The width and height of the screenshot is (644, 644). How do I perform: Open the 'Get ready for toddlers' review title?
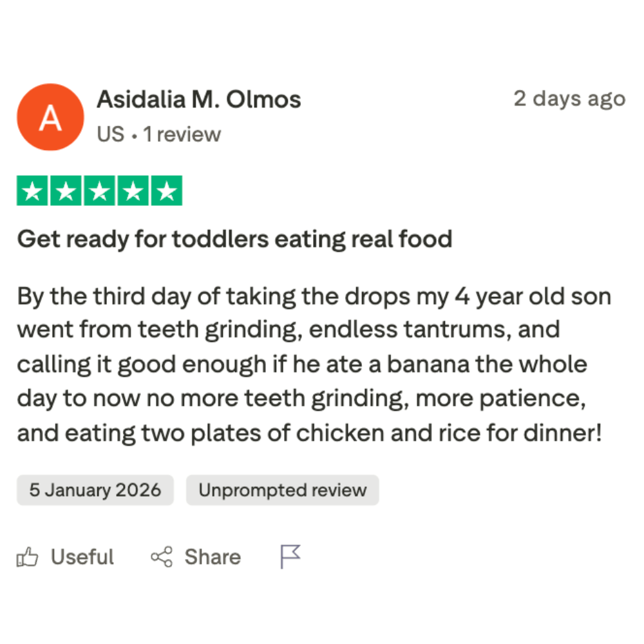(x=234, y=240)
